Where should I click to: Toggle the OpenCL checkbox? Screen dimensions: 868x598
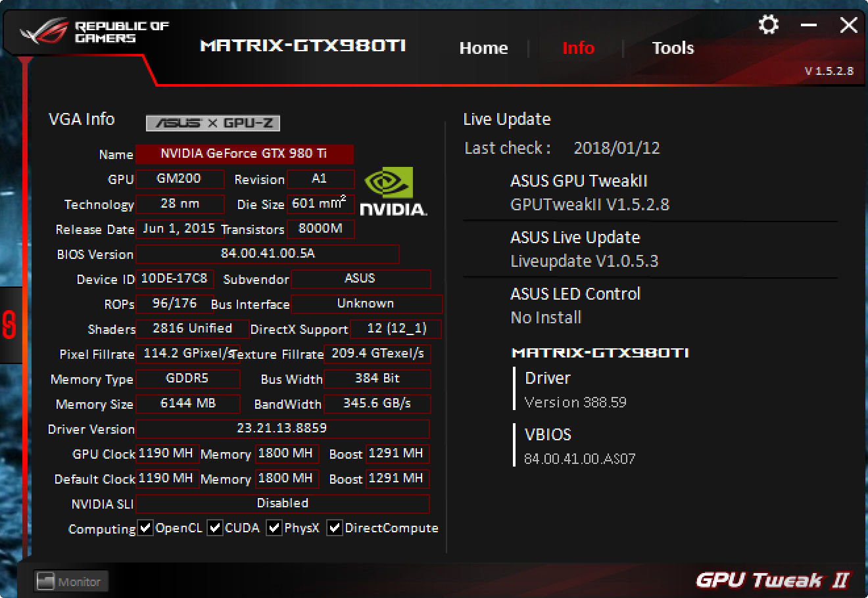pyautogui.click(x=145, y=528)
